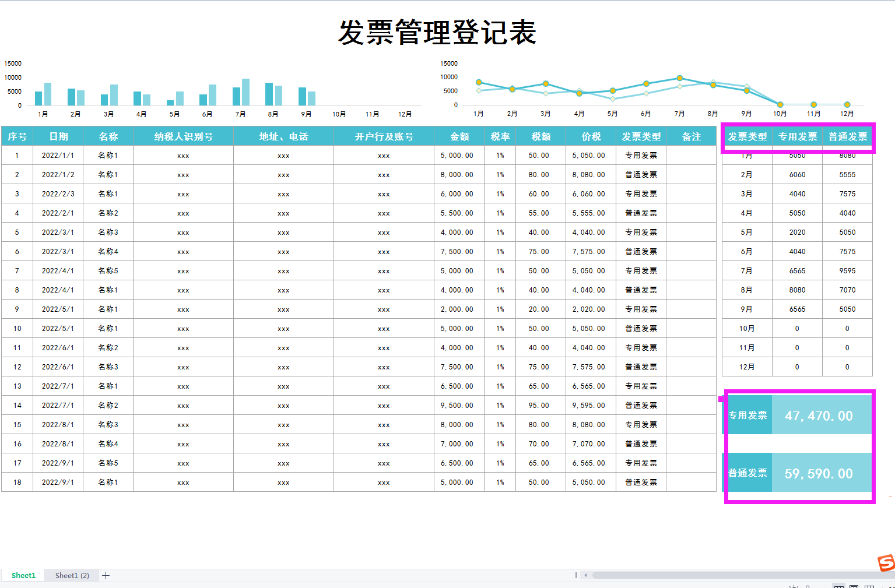Image resolution: width=895 pixels, height=588 pixels.
Task: Click row number 18 in 序号 column
Action: click(17, 483)
